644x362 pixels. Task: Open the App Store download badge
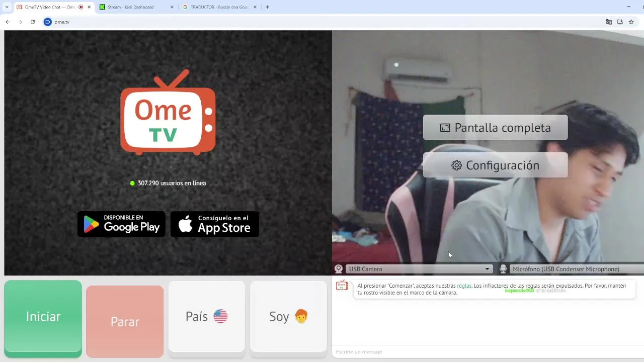[215, 224]
